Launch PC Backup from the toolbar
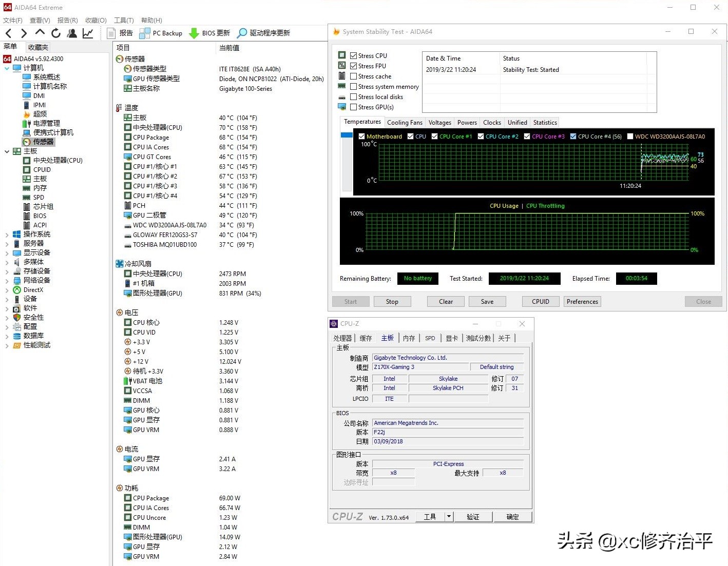The height and width of the screenshot is (566, 728). tap(161, 33)
